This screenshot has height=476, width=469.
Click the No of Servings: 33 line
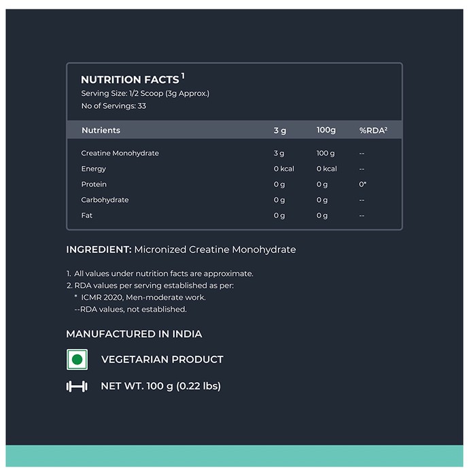point(114,106)
